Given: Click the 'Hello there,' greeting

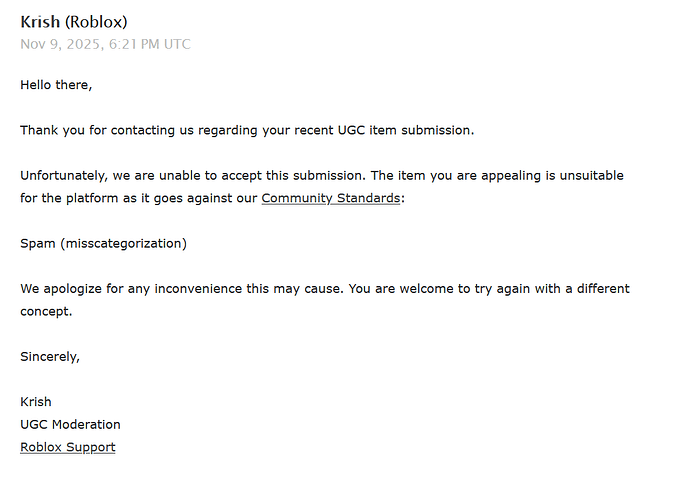Looking at the screenshot, I should pos(56,85).
